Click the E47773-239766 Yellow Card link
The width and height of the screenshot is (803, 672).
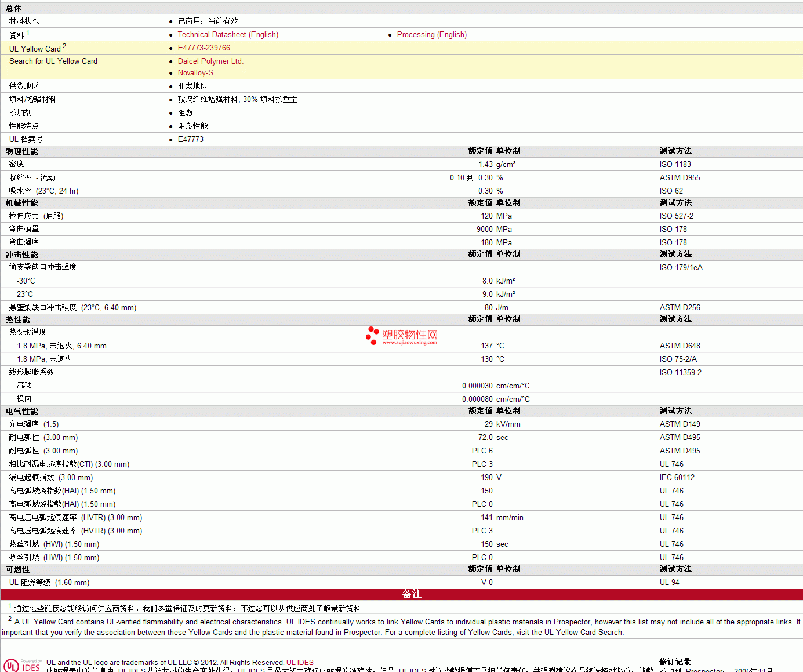click(x=204, y=48)
